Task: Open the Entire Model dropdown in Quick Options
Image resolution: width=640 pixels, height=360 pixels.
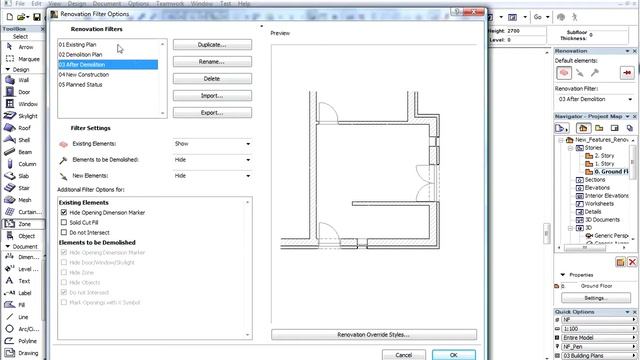Action: pyautogui.click(x=598, y=338)
